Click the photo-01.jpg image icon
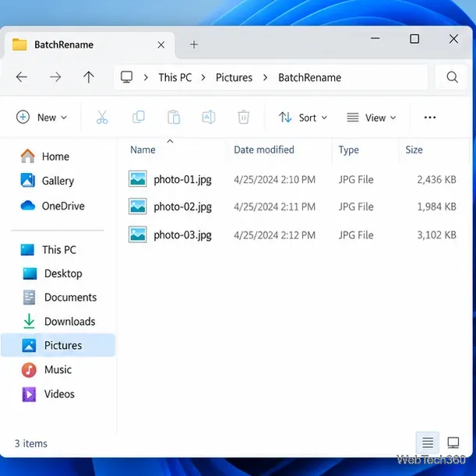This screenshot has height=476, width=476. click(138, 179)
